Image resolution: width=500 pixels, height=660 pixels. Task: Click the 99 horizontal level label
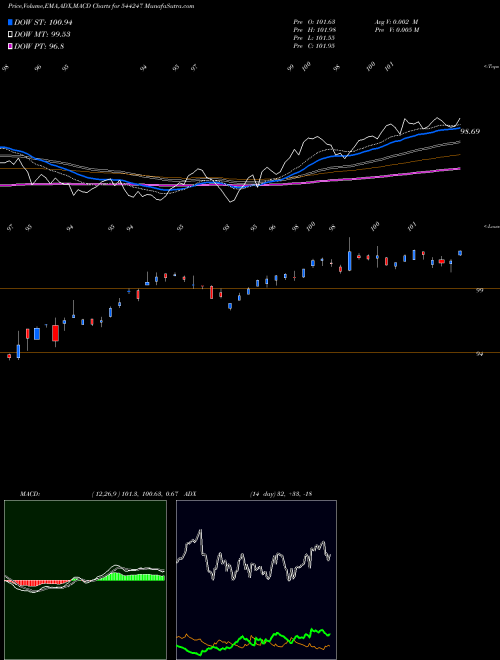point(479,290)
